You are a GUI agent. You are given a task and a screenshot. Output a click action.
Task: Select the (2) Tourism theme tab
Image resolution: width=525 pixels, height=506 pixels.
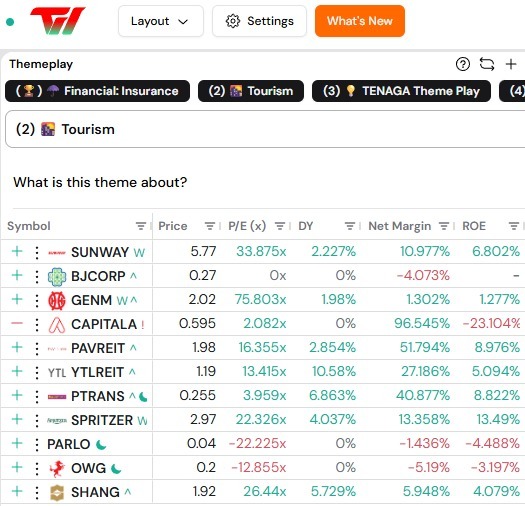click(251, 91)
